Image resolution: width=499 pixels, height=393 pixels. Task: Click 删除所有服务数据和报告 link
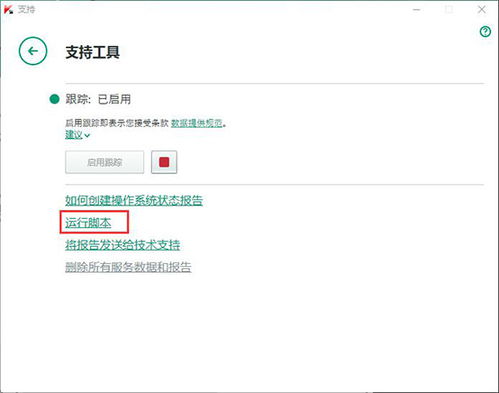click(128, 267)
